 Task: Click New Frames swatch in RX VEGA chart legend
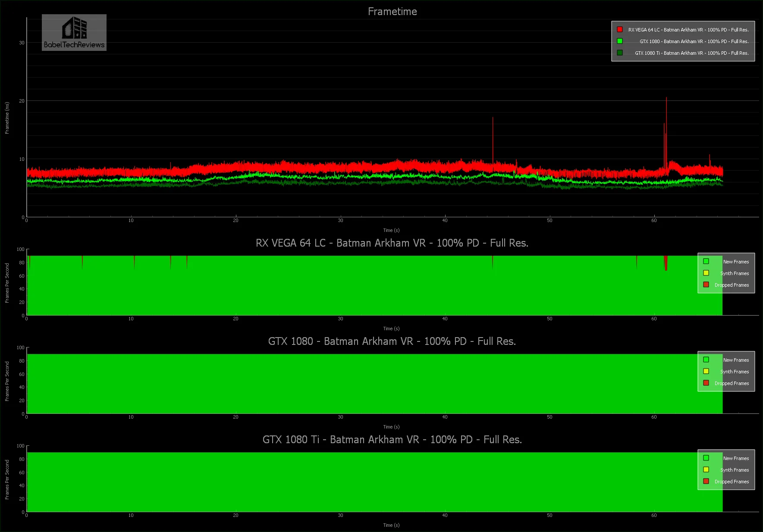(x=706, y=261)
